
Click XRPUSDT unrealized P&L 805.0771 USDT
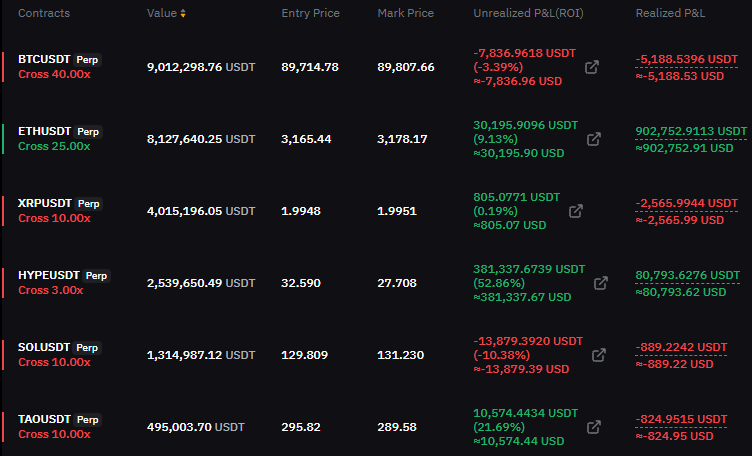[517, 197]
